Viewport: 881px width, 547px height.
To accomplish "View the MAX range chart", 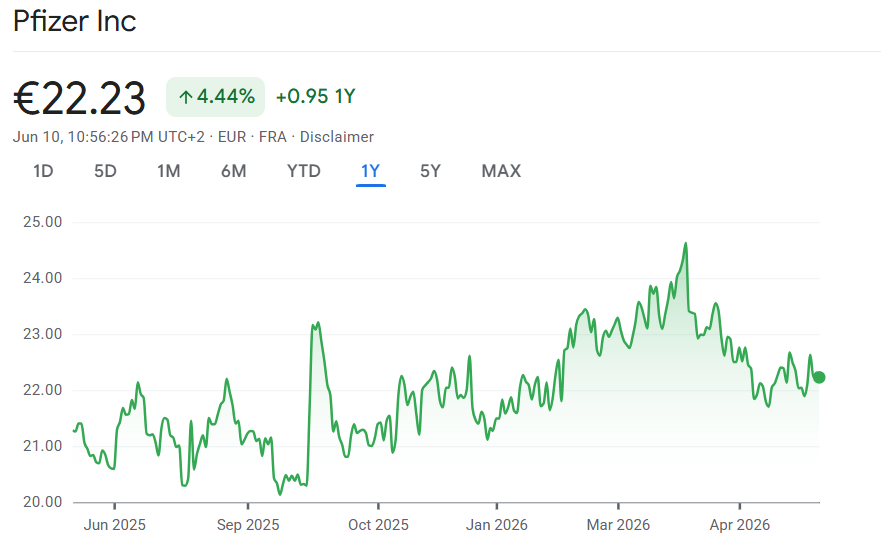I will click(501, 171).
